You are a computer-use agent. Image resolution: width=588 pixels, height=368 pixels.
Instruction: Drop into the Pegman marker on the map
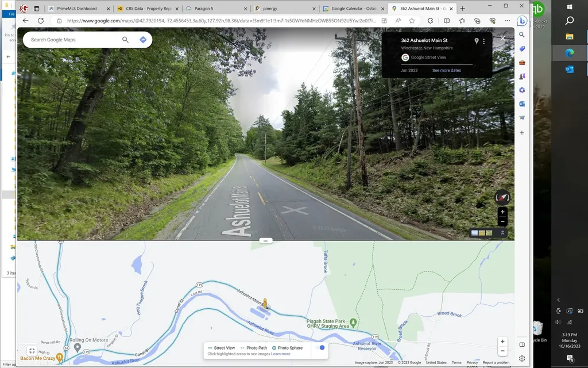point(265,303)
